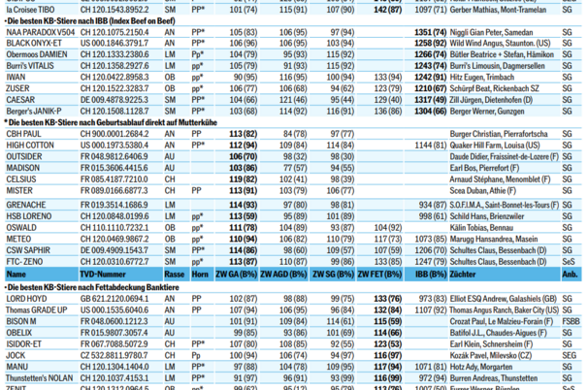Select heading Die besten KB-Stiere nach IBB
The width and height of the screenshot is (588, 390).
tap(90, 21)
